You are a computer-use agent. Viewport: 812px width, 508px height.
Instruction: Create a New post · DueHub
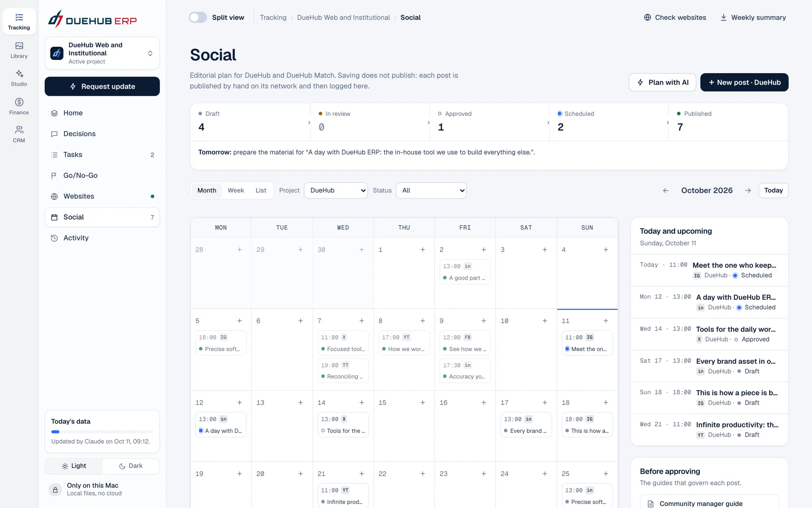744,82
